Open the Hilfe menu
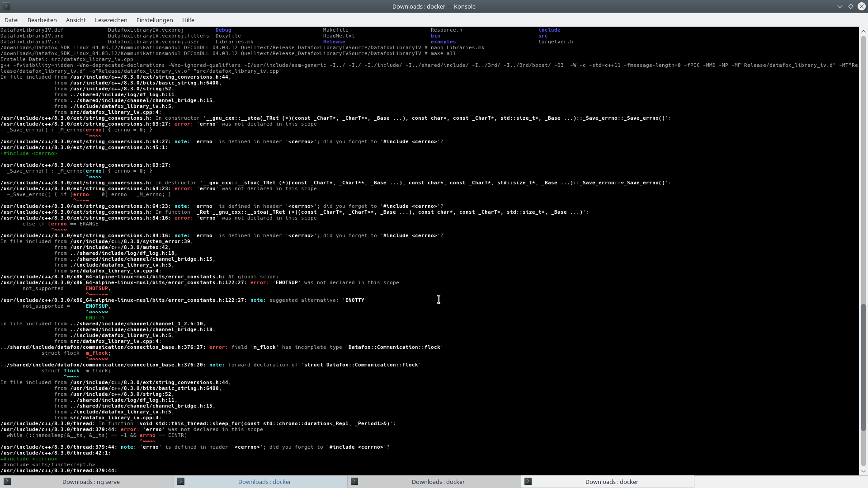This screenshot has width=868, height=488. click(x=188, y=20)
